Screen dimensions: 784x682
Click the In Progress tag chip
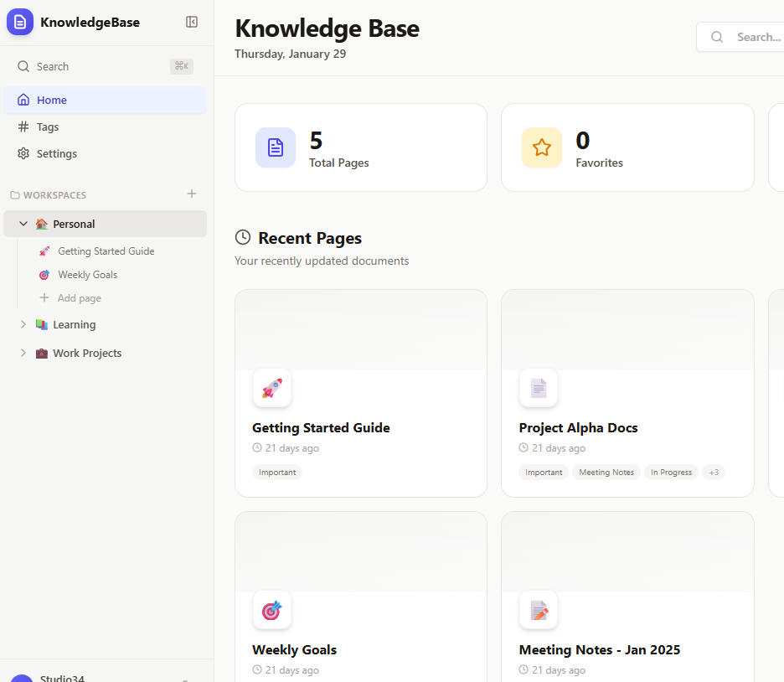pos(671,472)
